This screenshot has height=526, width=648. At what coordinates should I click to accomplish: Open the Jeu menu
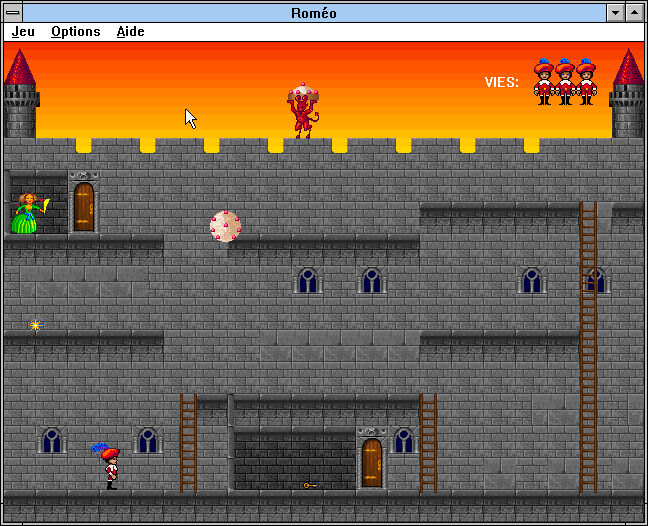coord(23,31)
